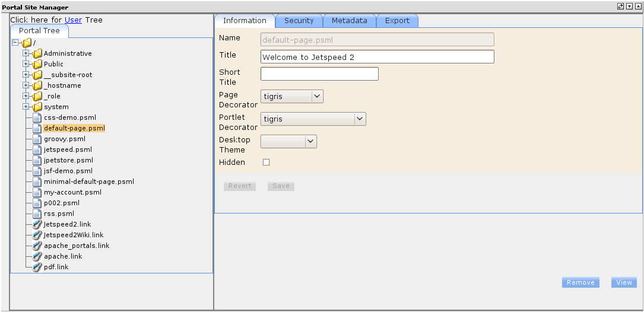Expand the _role folder node
Viewport: 644px width, 312px height.
(x=26, y=96)
